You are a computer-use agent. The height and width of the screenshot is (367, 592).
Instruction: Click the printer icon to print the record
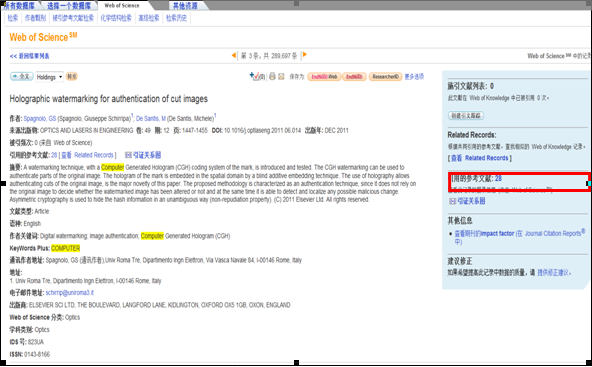tap(272, 77)
